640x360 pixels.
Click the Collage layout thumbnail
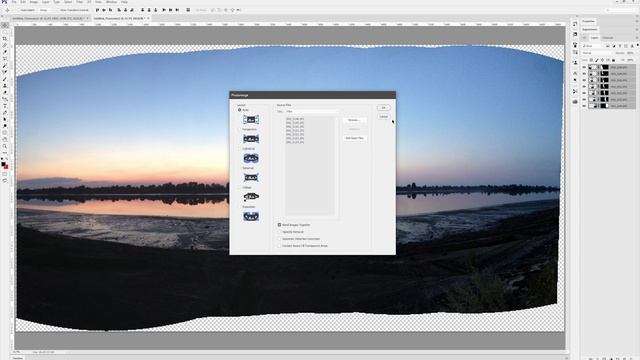251,197
